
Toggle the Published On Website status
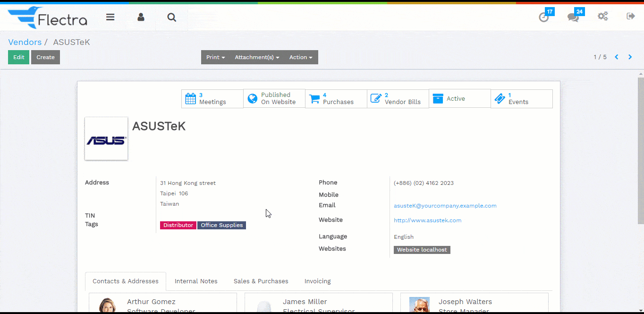tap(274, 98)
